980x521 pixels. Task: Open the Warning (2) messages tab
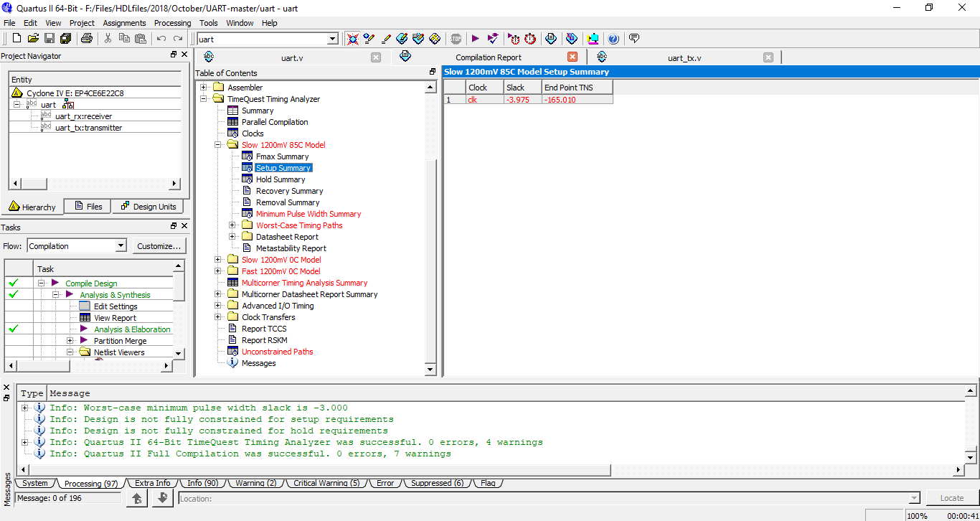pyautogui.click(x=256, y=483)
